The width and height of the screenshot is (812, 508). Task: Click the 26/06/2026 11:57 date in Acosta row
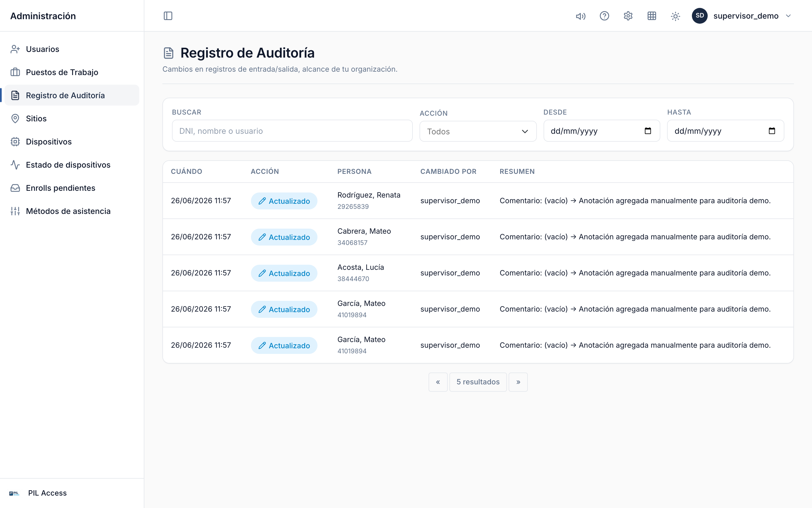(201, 273)
